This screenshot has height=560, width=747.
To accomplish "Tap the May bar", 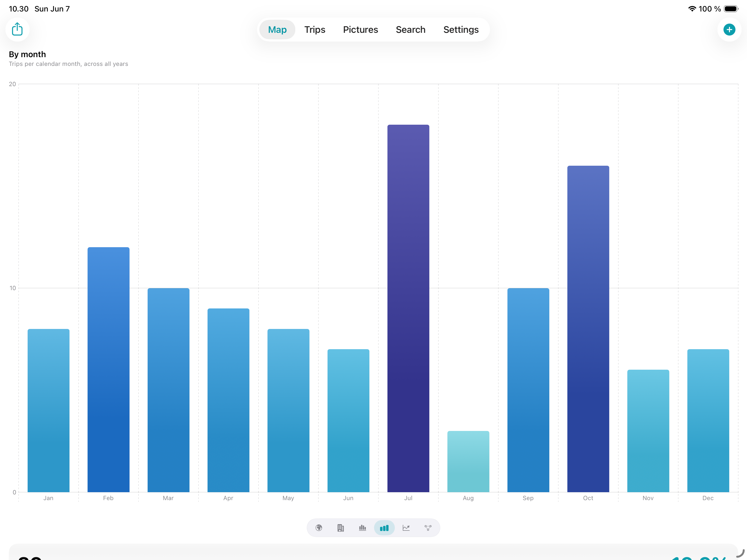I will click(288, 410).
